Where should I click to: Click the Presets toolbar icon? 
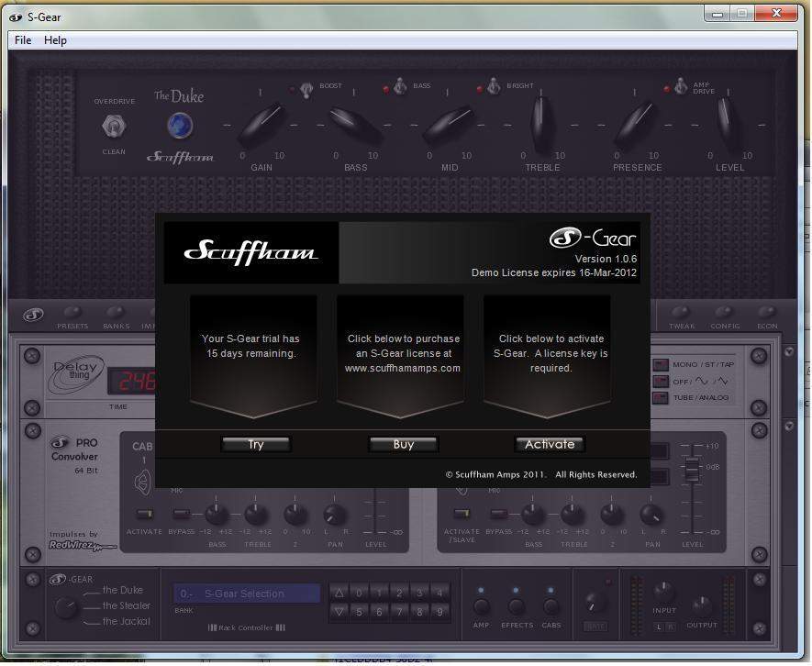pos(72,314)
